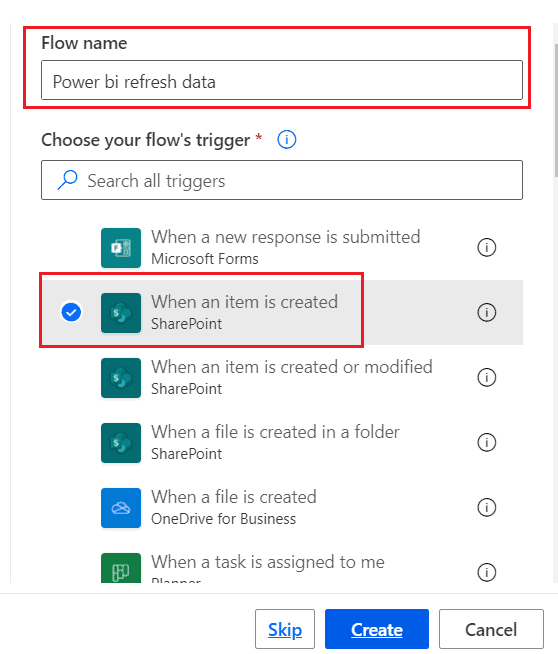Click SharePoint icon for item created or modified
Screen dimensions: 558x654
(121, 378)
